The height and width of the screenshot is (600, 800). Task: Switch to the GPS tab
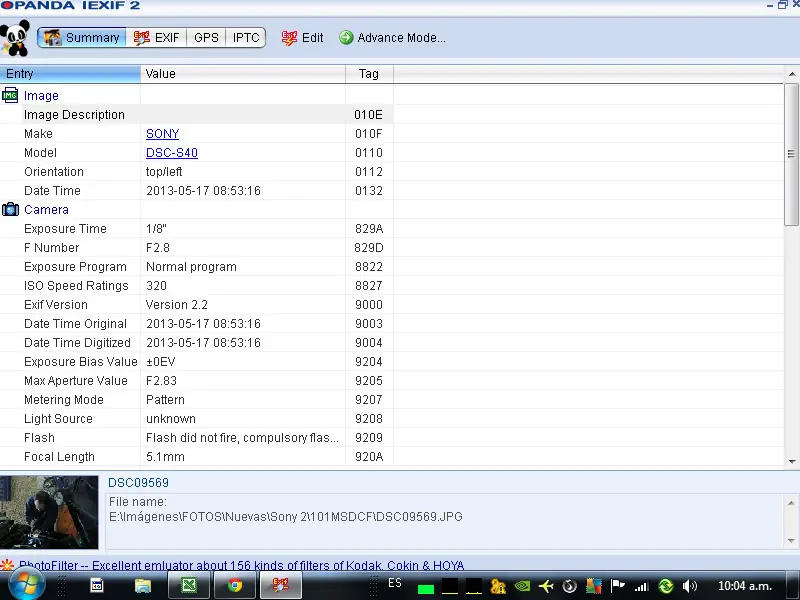[206, 38]
